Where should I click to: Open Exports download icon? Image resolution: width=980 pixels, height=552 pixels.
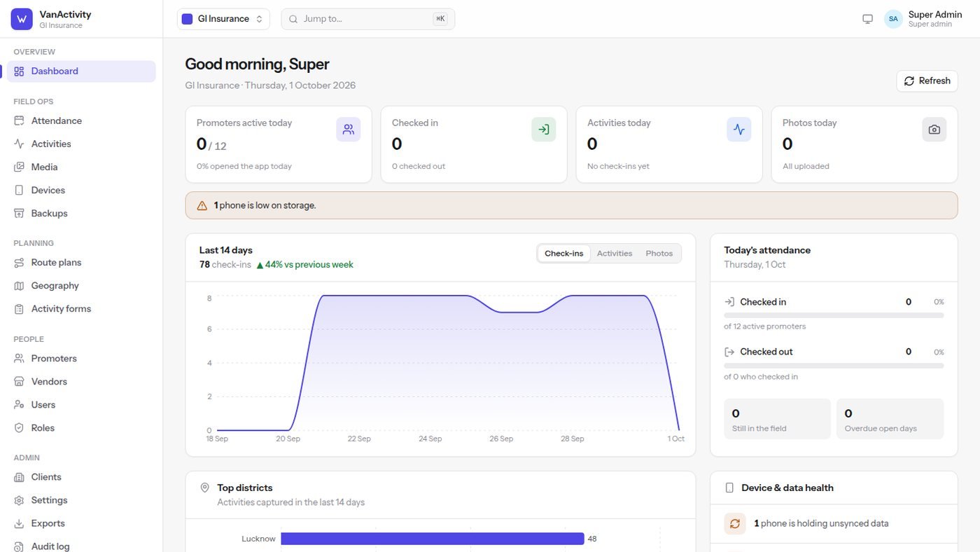pos(19,523)
